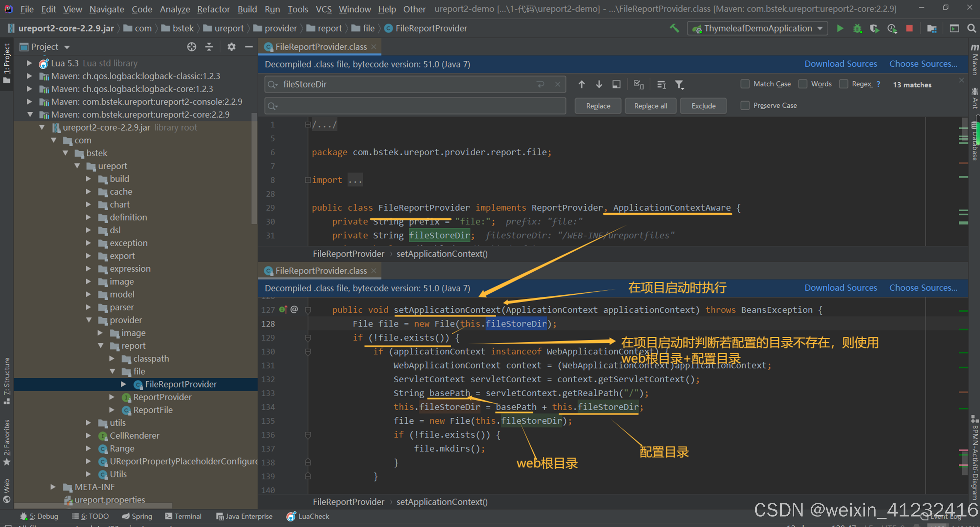Enable the Match Case checkbox
980x527 pixels.
[745, 84]
